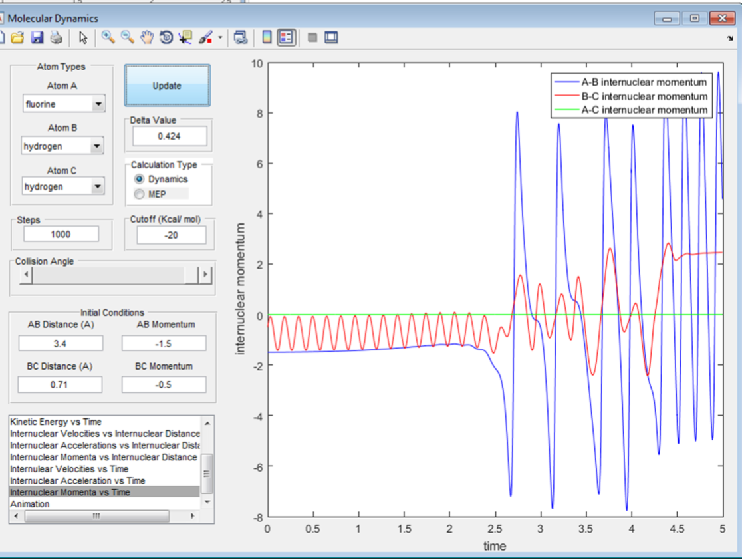Select Kinetic Energy vs Time plot
Viewport: 742px width, 560px height.
coord(56,422)
